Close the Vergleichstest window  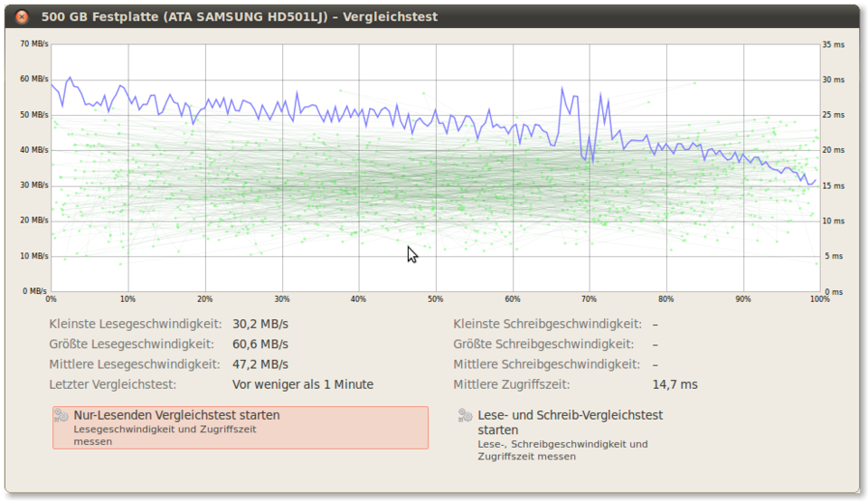[x=22, y=16]
